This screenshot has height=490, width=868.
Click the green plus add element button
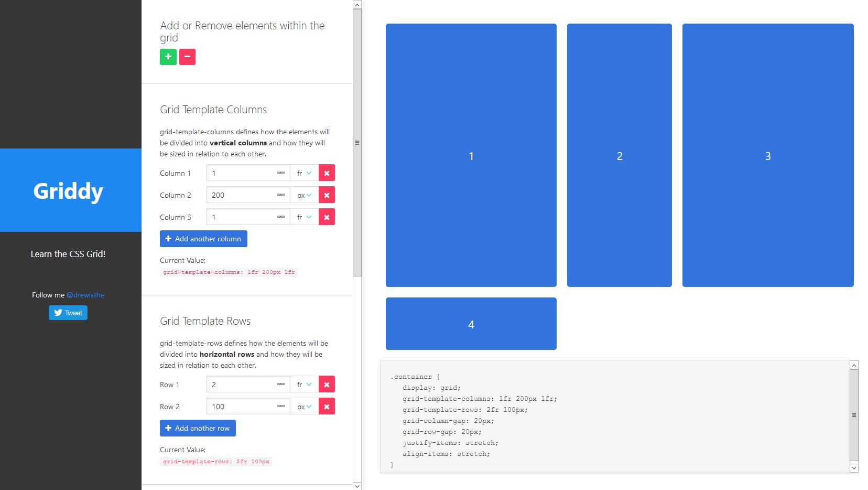[x=168, y=57]
